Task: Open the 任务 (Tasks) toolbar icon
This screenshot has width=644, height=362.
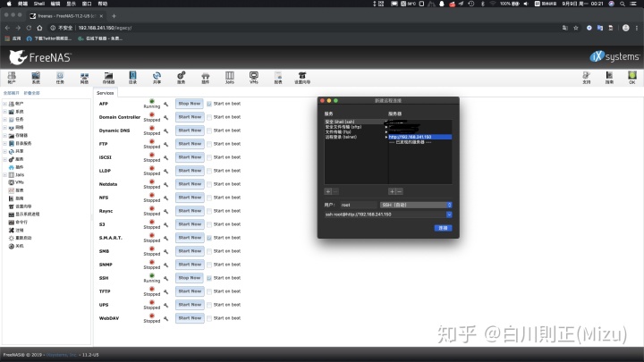Action: coord(60,77)
